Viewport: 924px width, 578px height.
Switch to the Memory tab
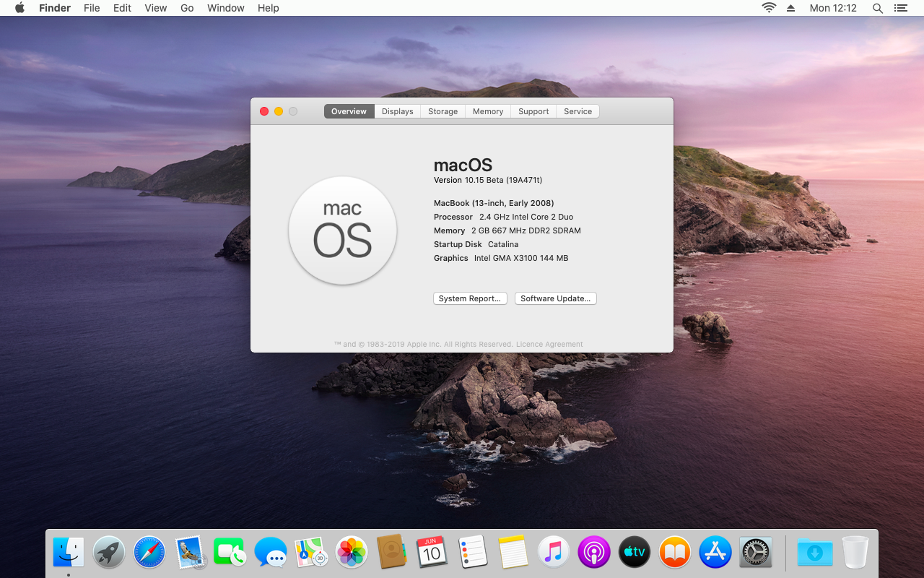point(488,111)
